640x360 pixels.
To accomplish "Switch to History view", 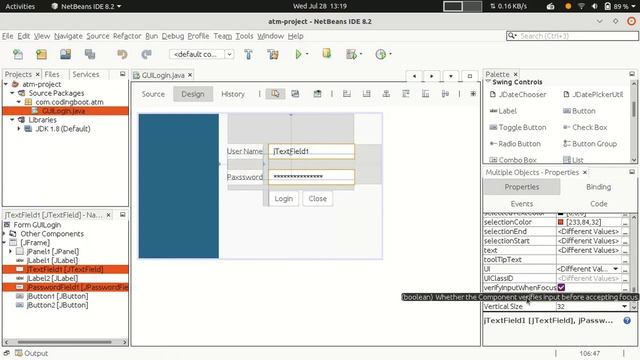I will (233, 94).
